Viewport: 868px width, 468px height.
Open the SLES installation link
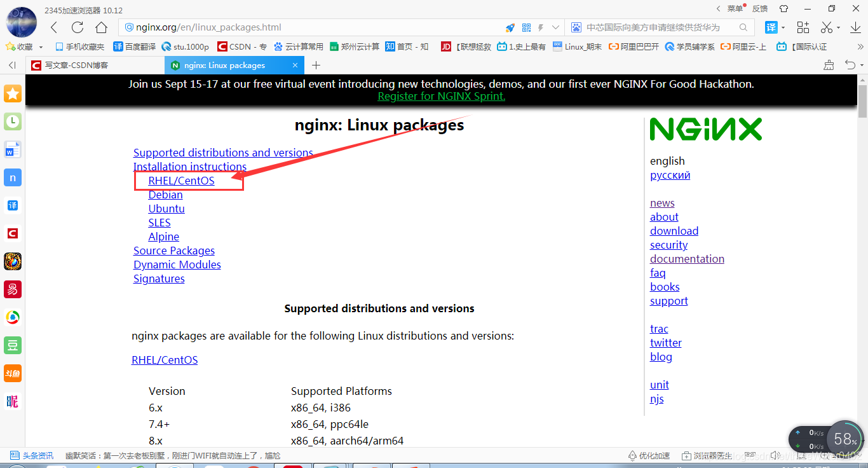click(x=159, y=223)
